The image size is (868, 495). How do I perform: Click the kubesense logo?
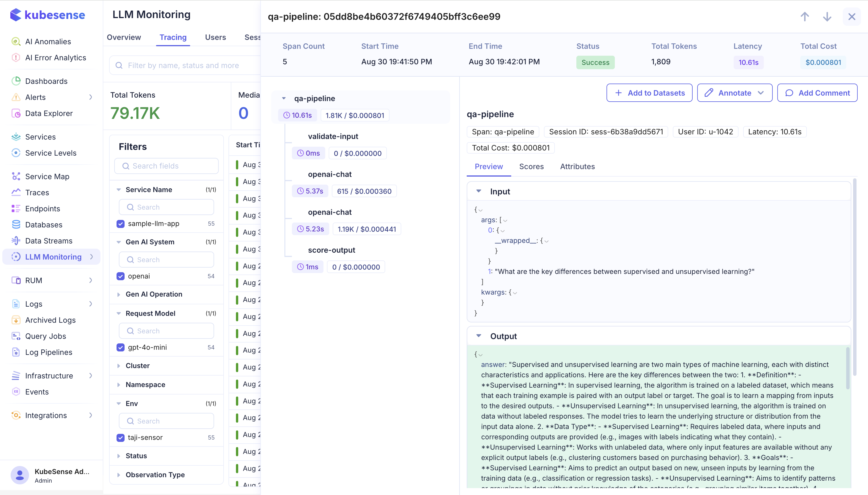click(x=48, y=15)
